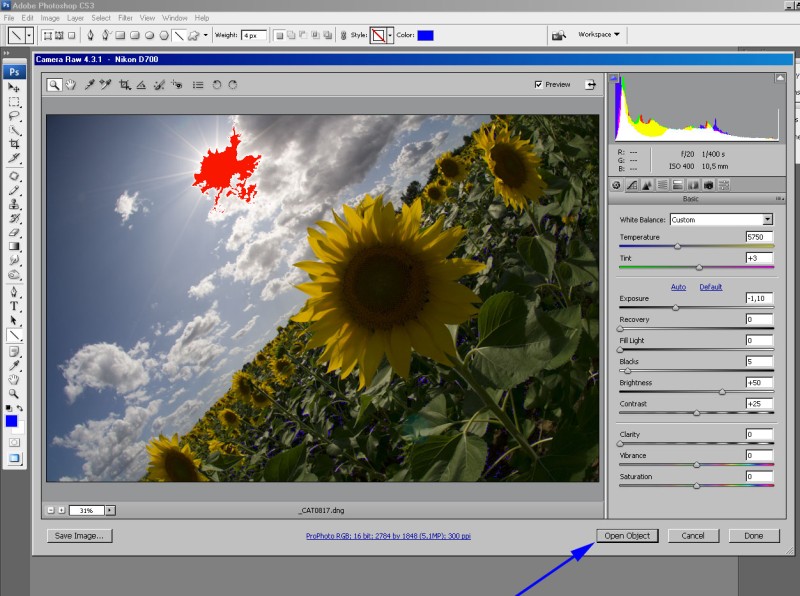Open the Filter menu
This screenshot has width=800, height=596.
(x=125, y=18)
